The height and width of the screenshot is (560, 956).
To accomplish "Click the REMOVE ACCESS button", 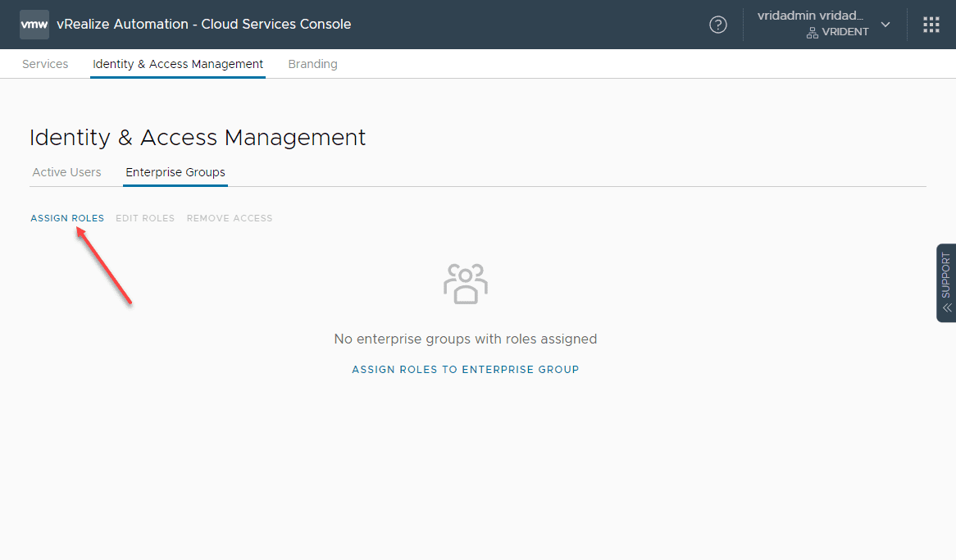I will (230, 218).
